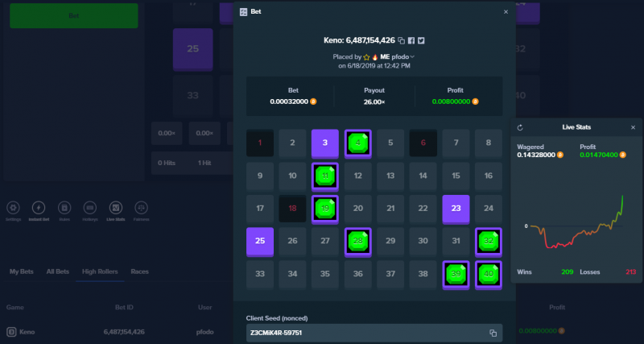Click green gem tile 39
Image resolution: width=644 pixels, height=344 pixels.
click(x=456, y=275)
